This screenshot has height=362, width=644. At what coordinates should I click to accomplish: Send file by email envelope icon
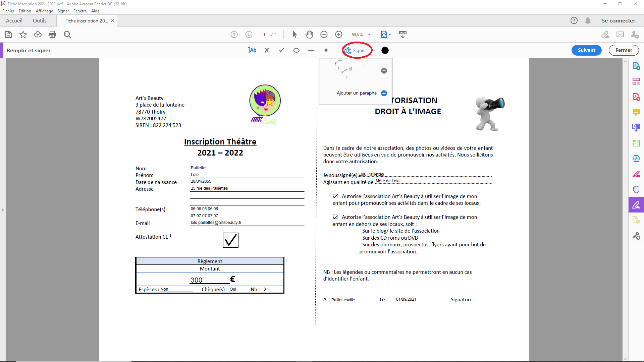point(620,35)
